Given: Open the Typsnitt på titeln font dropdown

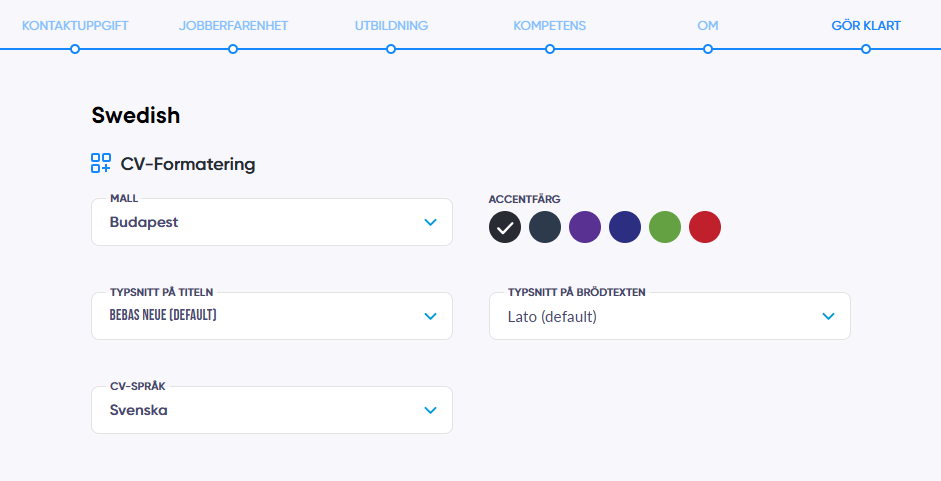Looking at the screenshot, I should click(272, 316).
